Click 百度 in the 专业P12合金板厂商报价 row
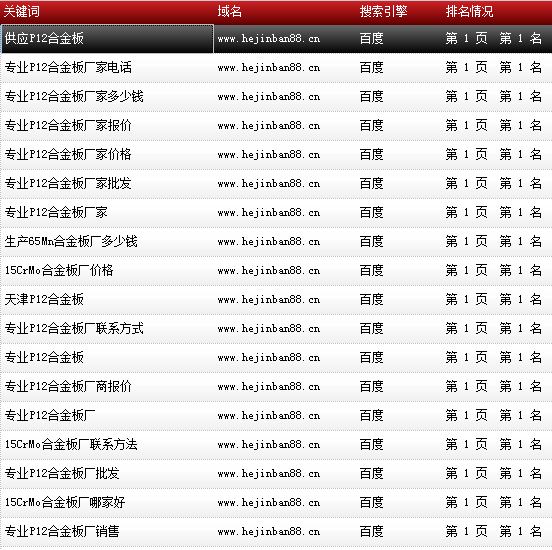The width and height of the screenshot is (552, 550). (371, 386)
